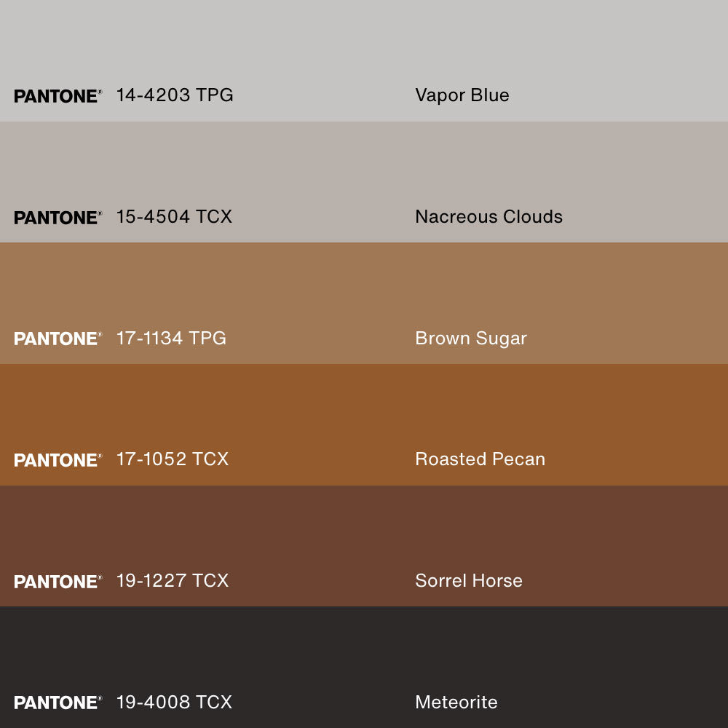Select the Sorrel Horse name text

[468, 580]
